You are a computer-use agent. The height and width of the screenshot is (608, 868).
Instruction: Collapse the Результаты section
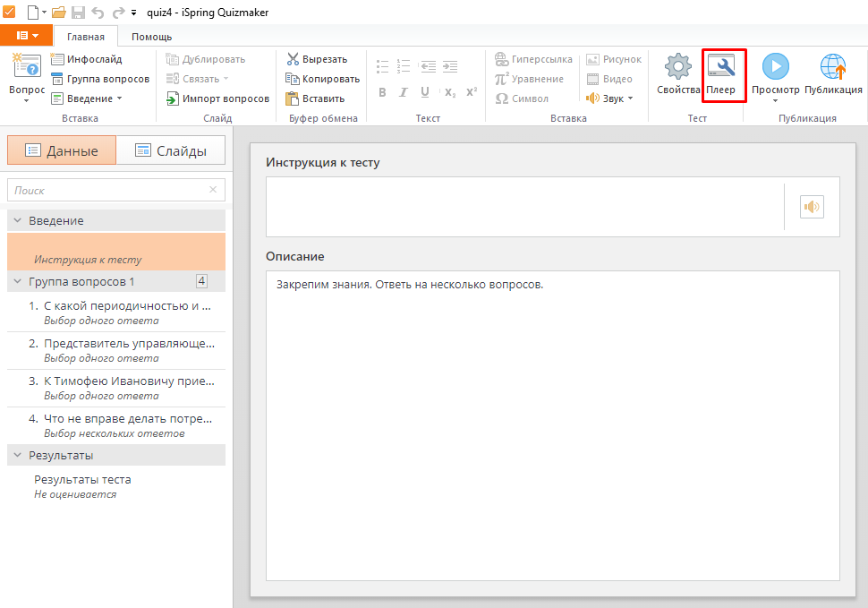(x=17, y=455)
